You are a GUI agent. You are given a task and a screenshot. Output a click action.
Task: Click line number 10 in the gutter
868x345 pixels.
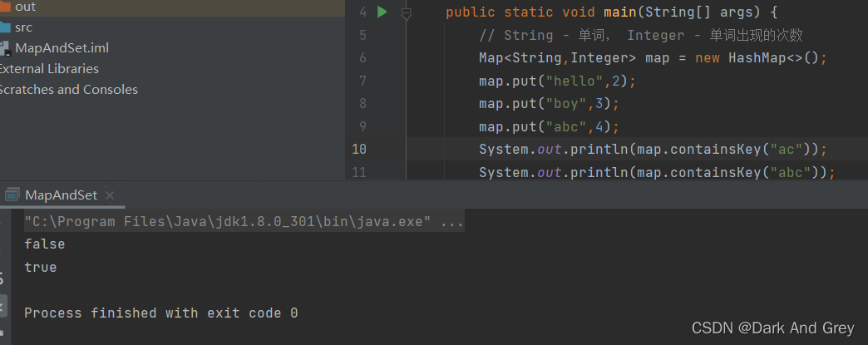[358, 149]
